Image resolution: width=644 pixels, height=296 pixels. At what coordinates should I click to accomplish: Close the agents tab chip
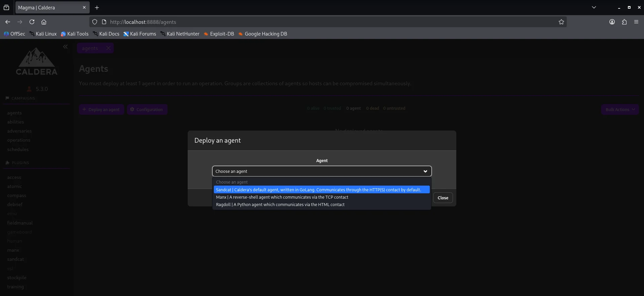point(108,48)
